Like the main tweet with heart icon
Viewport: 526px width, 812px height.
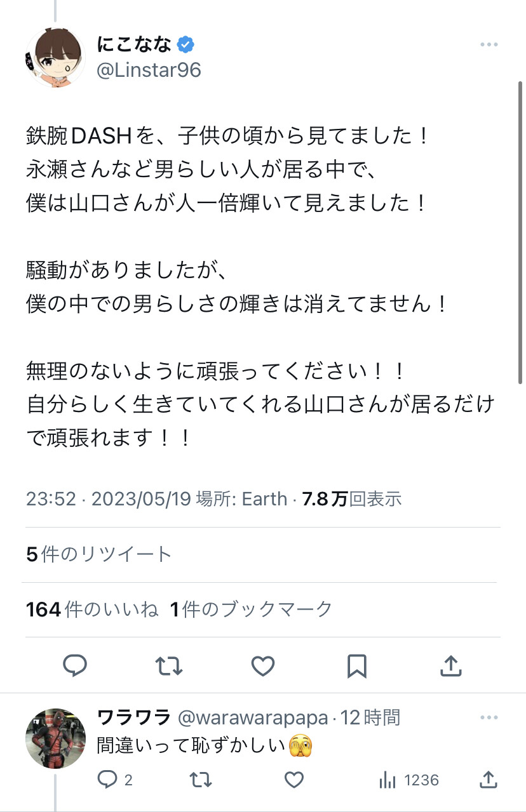[262, 665]
